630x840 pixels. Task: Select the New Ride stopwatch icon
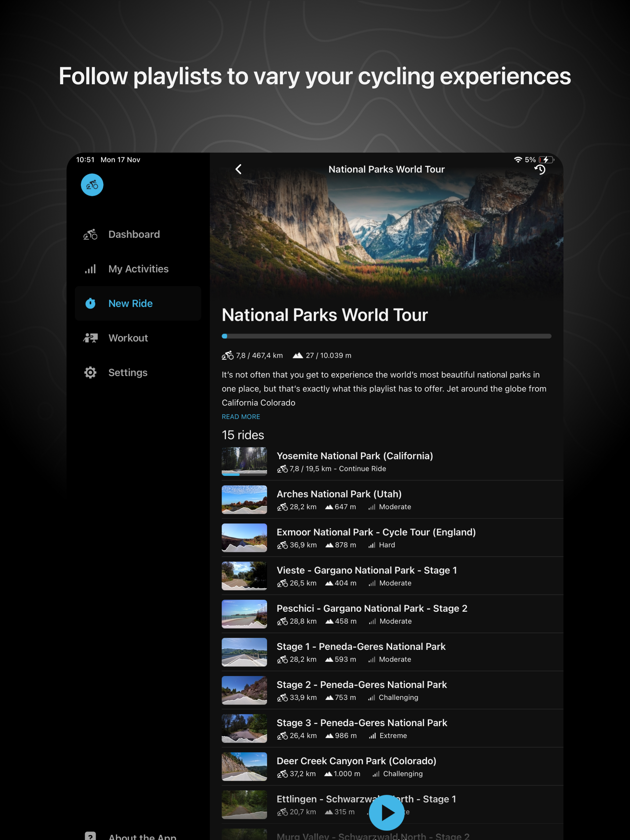[x=90, y=303]
